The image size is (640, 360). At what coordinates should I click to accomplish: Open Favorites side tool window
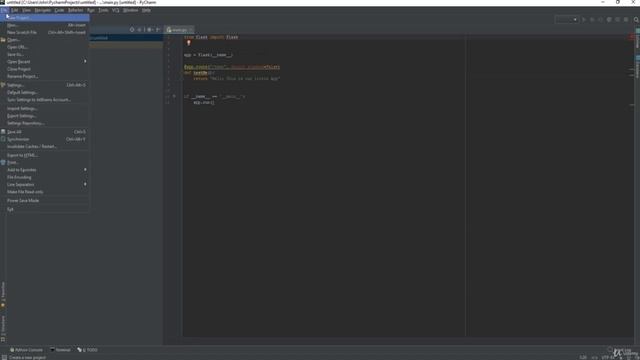3,295
